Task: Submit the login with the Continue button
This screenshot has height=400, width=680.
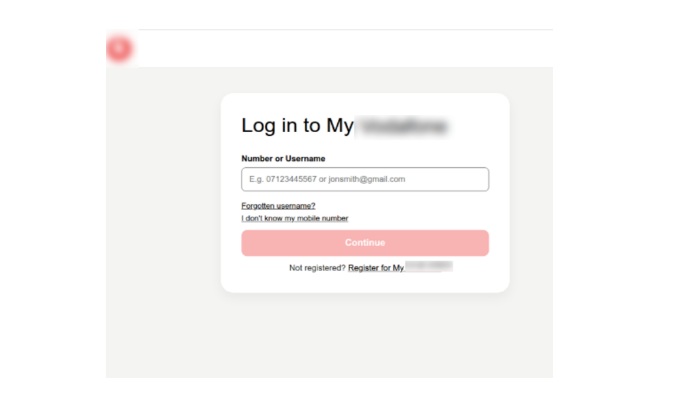Action: click(365, 243)
